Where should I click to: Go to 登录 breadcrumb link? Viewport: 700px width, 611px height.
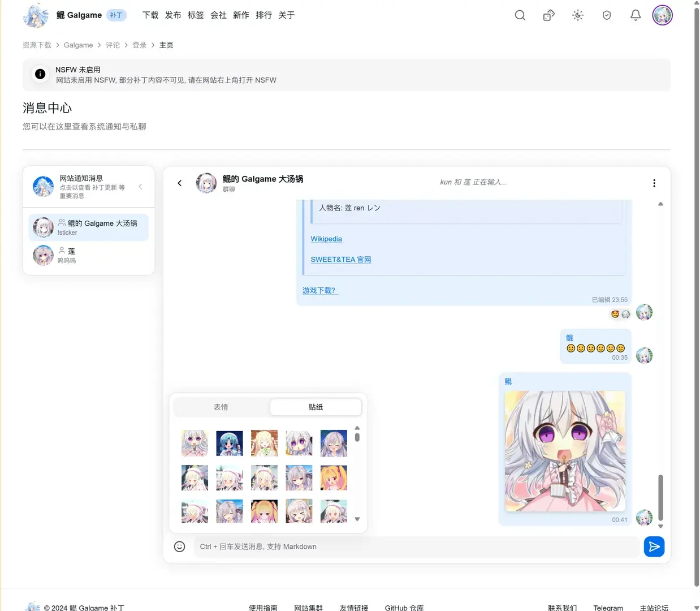click(140, 45)
